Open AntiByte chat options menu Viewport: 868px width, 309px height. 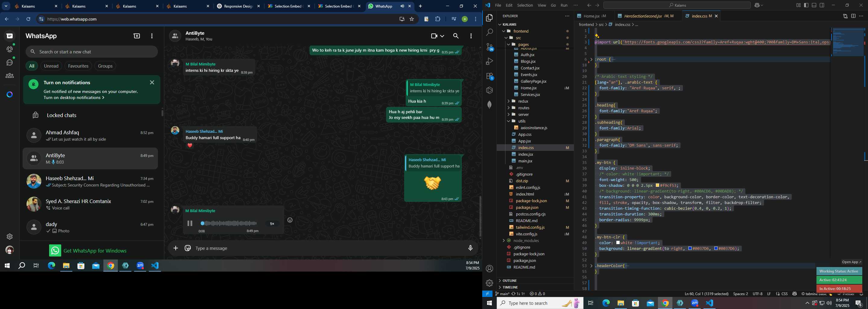point(471,36)
